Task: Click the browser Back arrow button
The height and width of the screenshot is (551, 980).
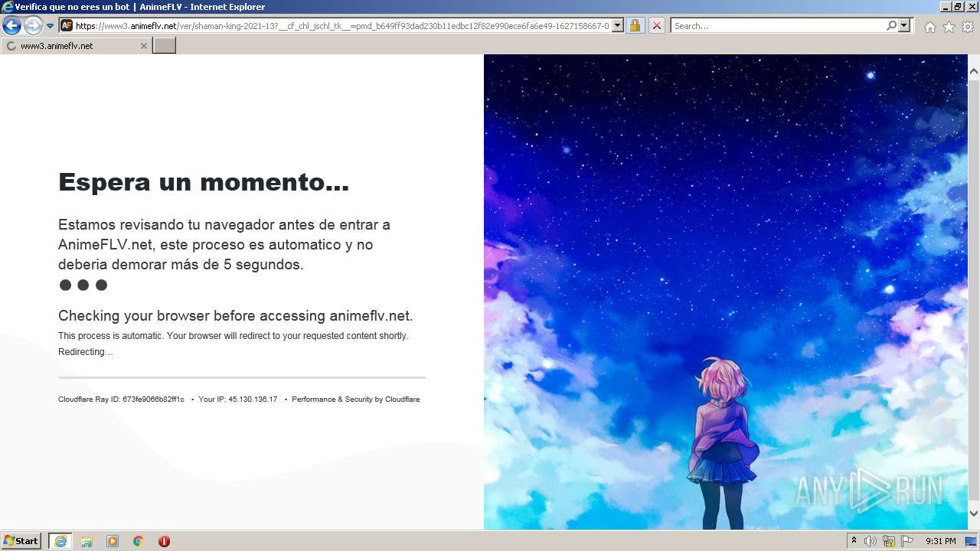Action: click(11, 26)
